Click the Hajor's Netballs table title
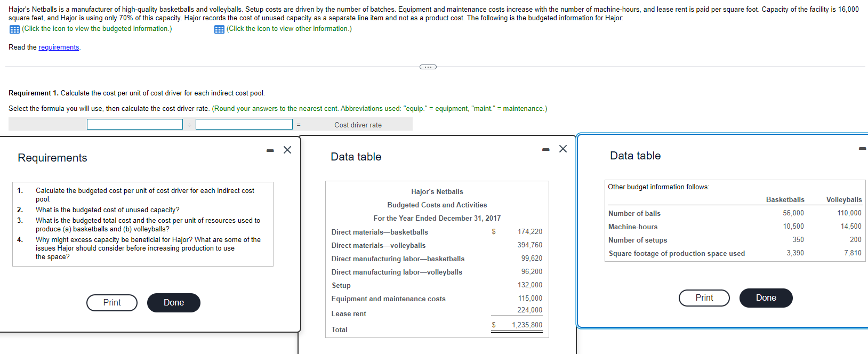Screen dimensions: 868x354 coord(437,192)
